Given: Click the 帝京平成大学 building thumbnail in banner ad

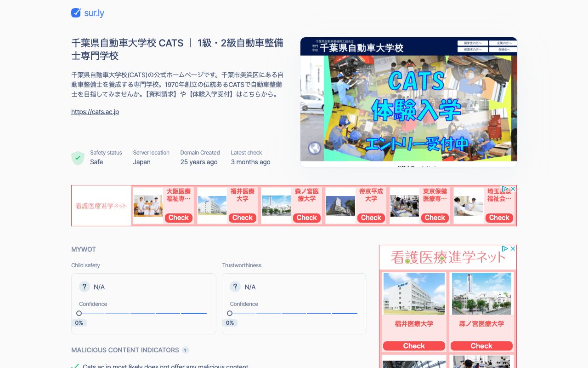Looking at the screenshot, I should tap(340, 206).
